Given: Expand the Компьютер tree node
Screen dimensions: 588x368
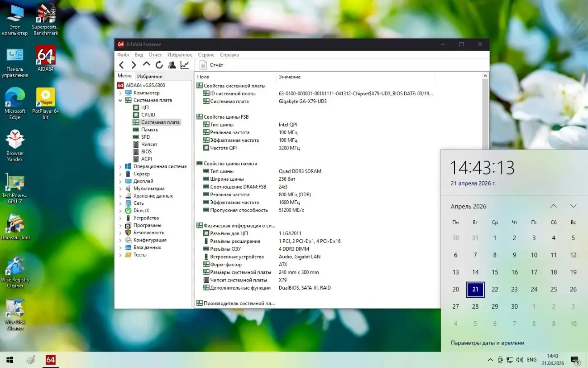Looking at the screenshot, I should point(120,93).
